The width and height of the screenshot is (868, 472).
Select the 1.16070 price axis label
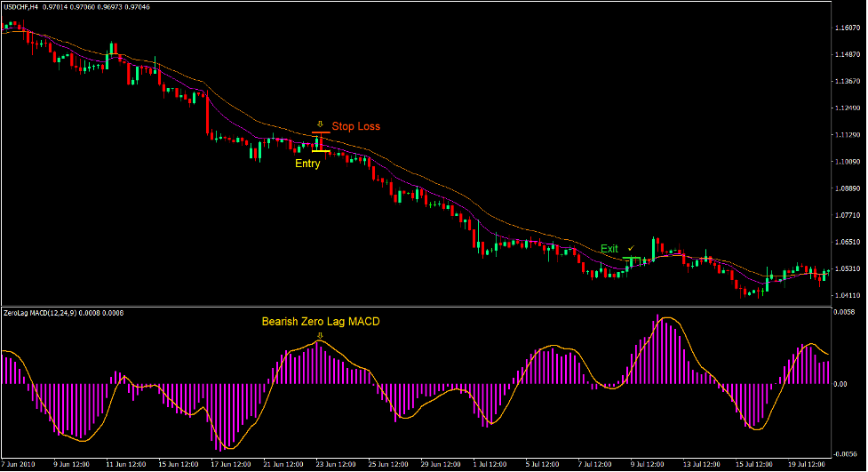click(848, 28)
